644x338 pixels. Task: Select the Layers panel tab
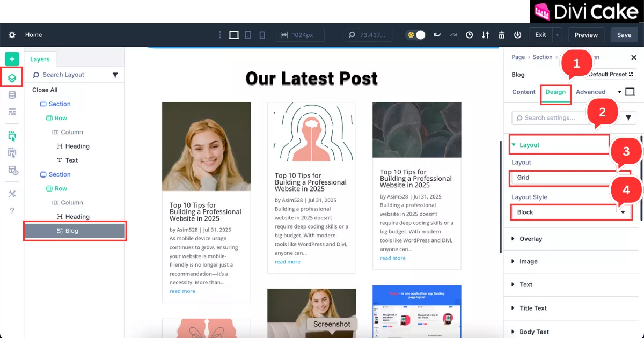coord(40,60)
